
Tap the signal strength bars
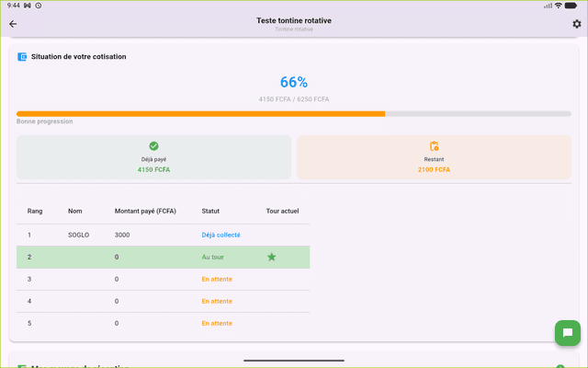(x=548, y=6)
